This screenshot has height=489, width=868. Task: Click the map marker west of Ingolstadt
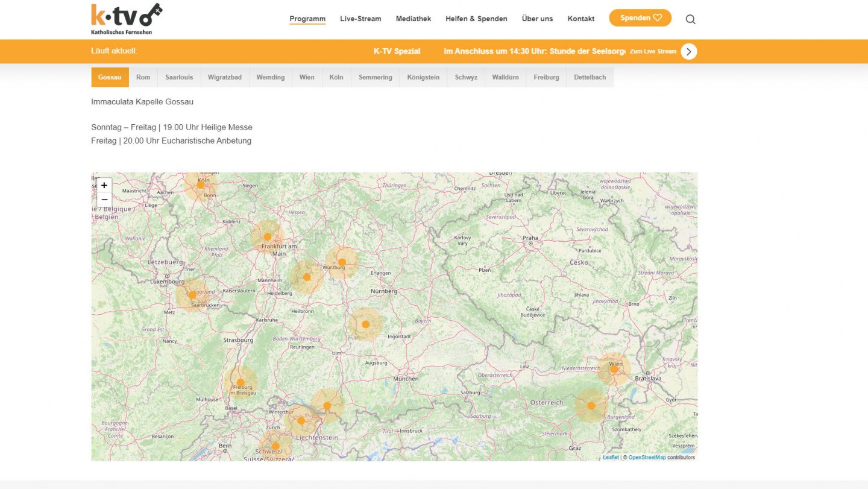(x=365, y=324)
